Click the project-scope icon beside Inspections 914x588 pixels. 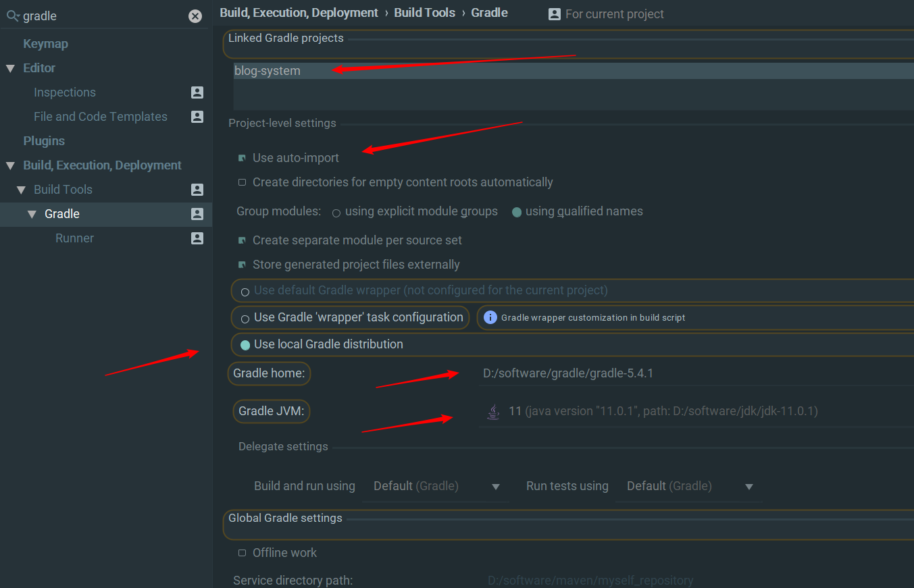(197, 92)
